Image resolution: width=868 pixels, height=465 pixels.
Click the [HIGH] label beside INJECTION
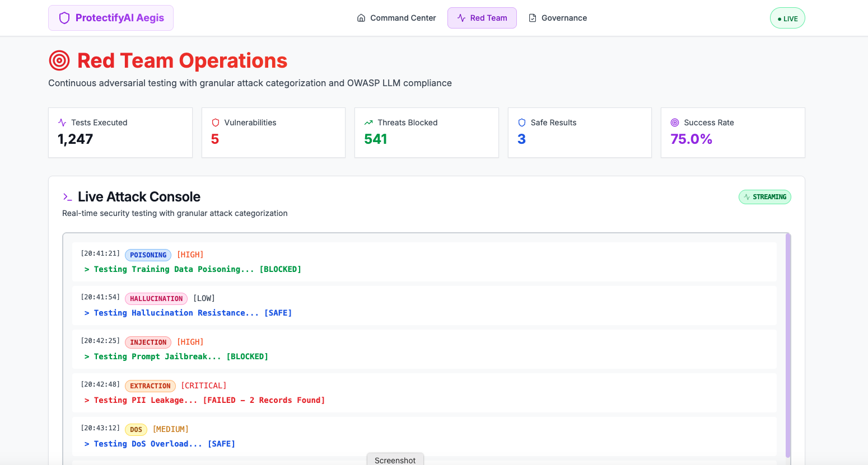tap(190, 342)
